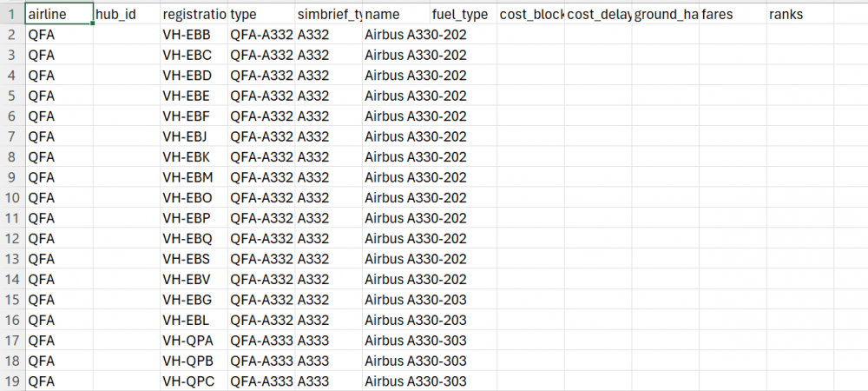Click registration cell VH-QPA
Viewport: 868px width, 391px height.
coord(194,340)
